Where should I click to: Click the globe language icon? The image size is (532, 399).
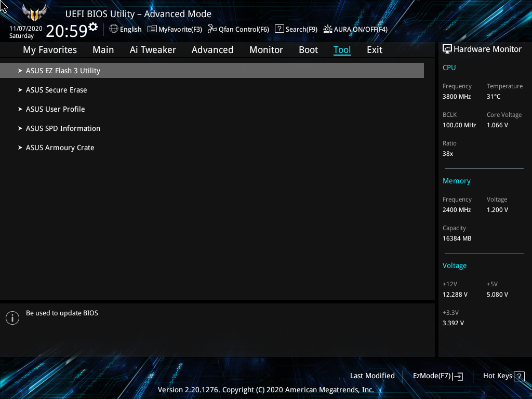tap(114, 29)
